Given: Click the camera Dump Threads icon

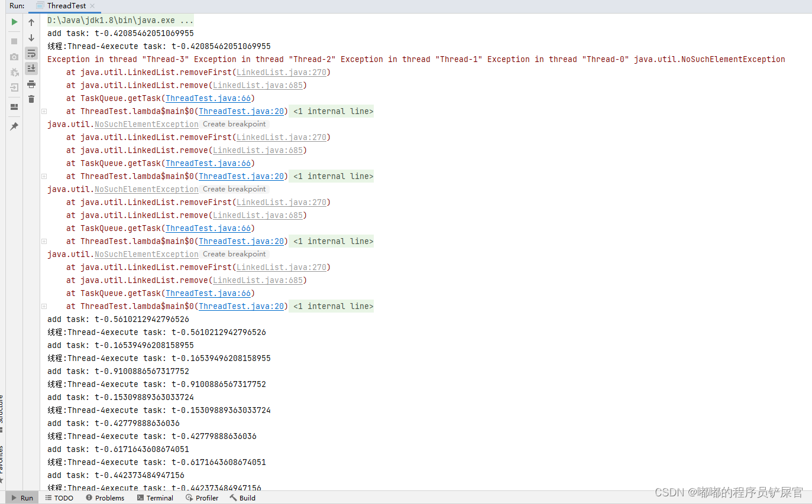Looking at the screenshot, I should point(14,57).
